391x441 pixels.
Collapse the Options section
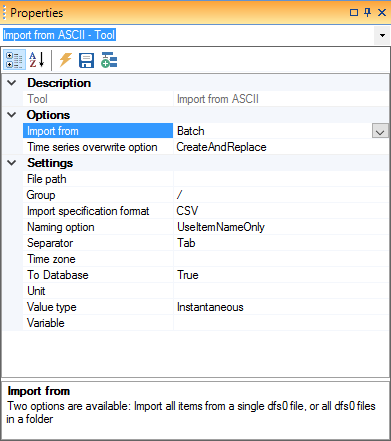[x=12, y=115]
